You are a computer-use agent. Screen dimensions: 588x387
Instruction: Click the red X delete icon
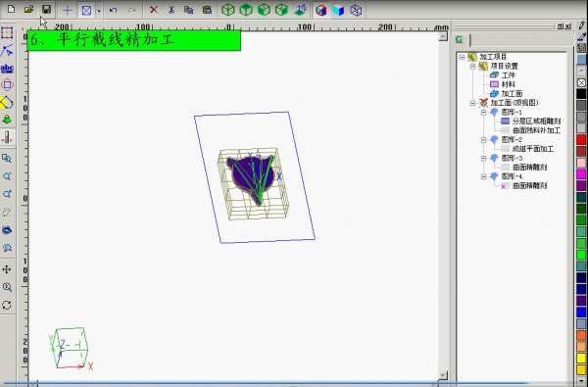(154, 10)
